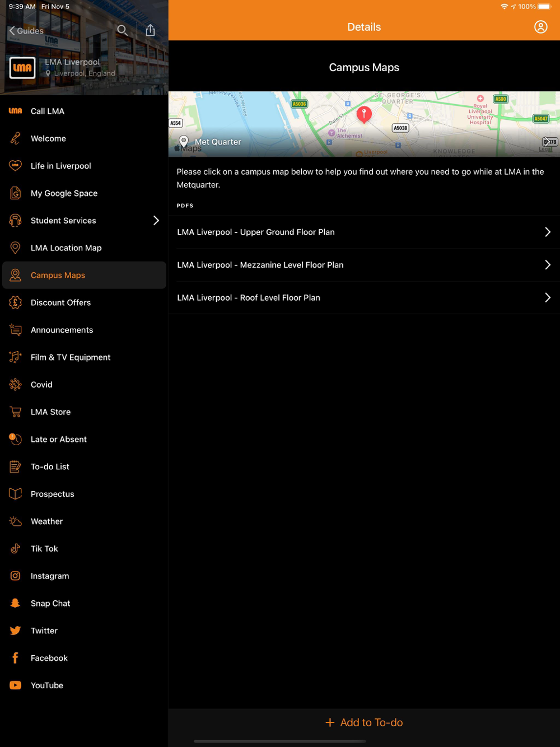
Task: Click the YouTube icon
Action: coord(15,685)
